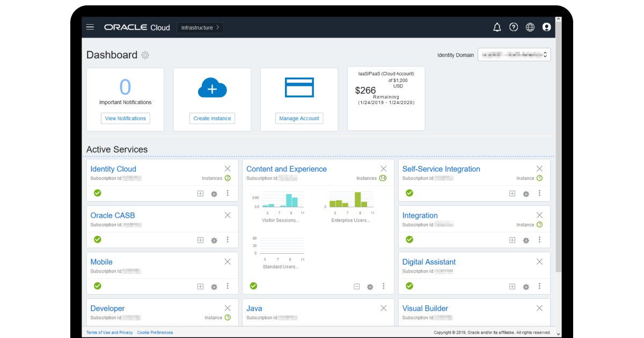Open the hamburger navigation menu

[90, 26]
